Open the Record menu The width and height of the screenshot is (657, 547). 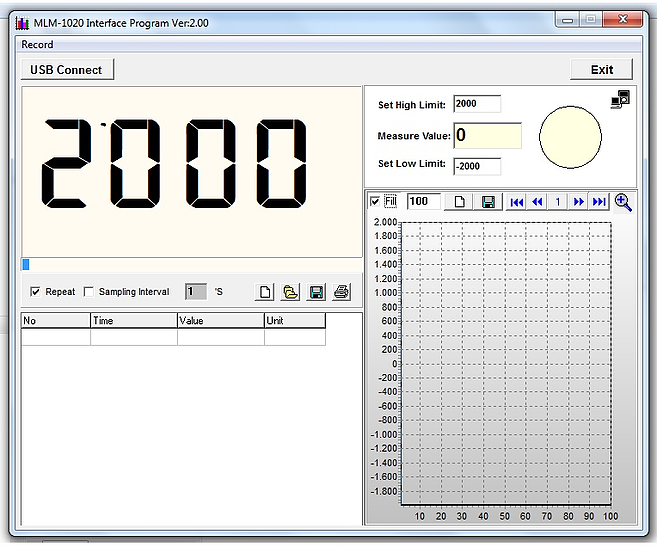(x=37, y=44)
